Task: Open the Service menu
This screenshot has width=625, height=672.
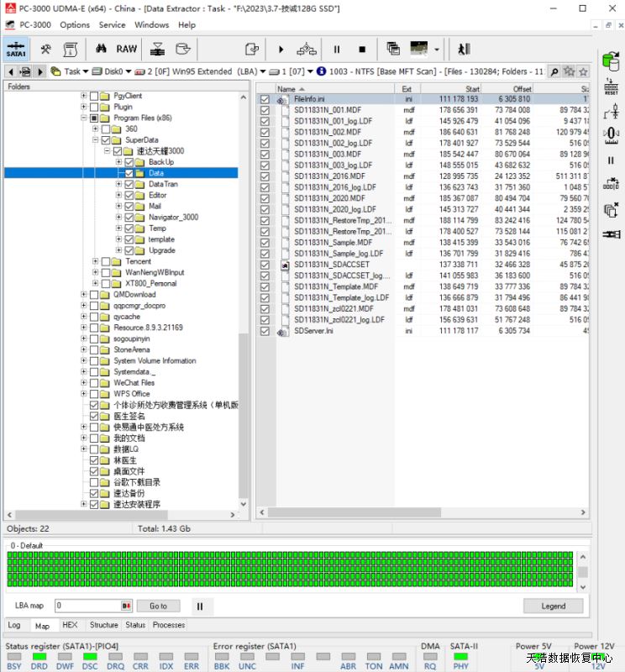Action: pos(112,25)
